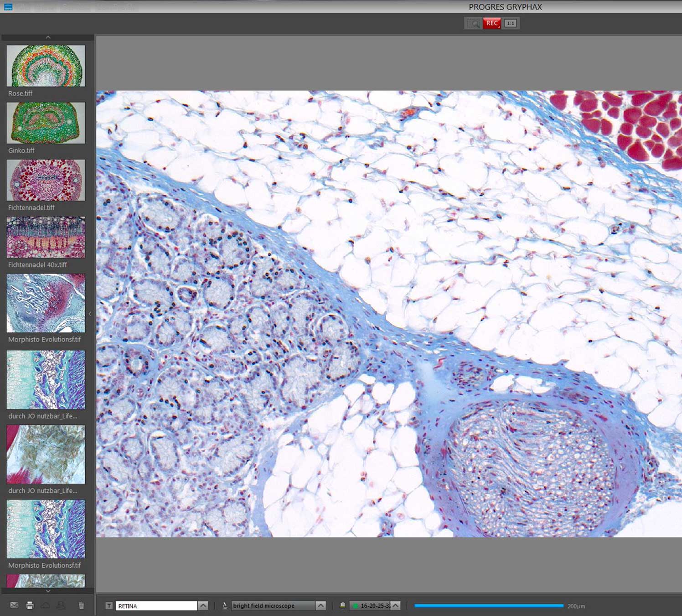This screenshot has width=682, height=616.
Task: Click the trash delete icon
Action: [x=81, y=605]
